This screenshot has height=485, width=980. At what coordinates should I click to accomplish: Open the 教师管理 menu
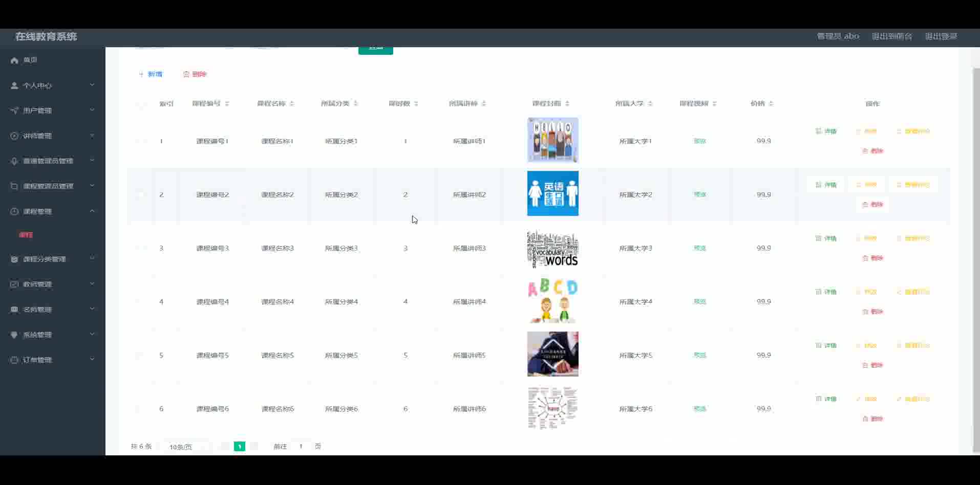(53, 284)
